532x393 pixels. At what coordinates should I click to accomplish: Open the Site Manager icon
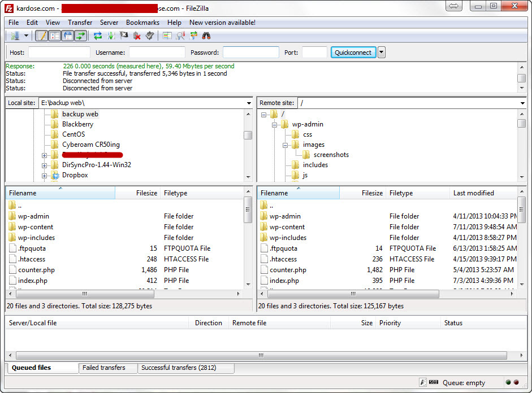tap(15, 36)
